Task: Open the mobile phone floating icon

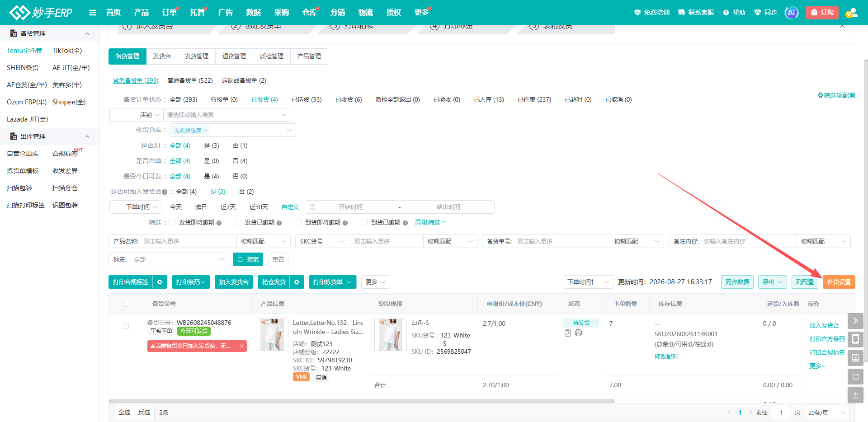Action: click(x=855, y=339)
